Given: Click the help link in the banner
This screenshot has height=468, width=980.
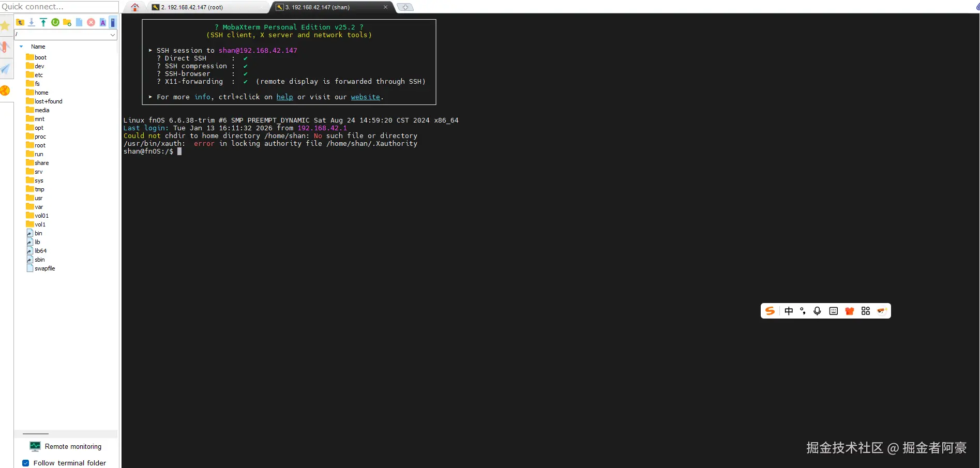Looking at the screenshot, I should pos(284,97).
